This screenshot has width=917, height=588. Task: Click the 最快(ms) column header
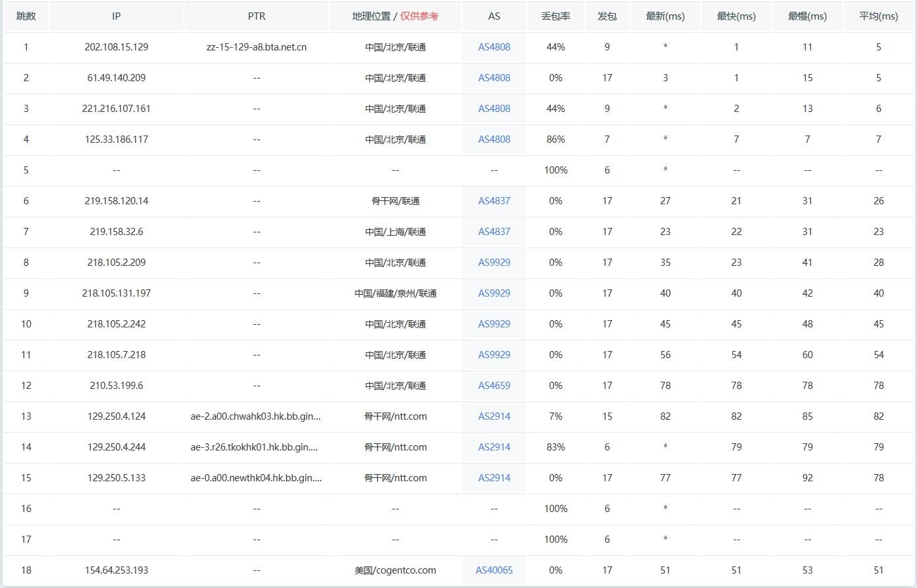[736, 16]
